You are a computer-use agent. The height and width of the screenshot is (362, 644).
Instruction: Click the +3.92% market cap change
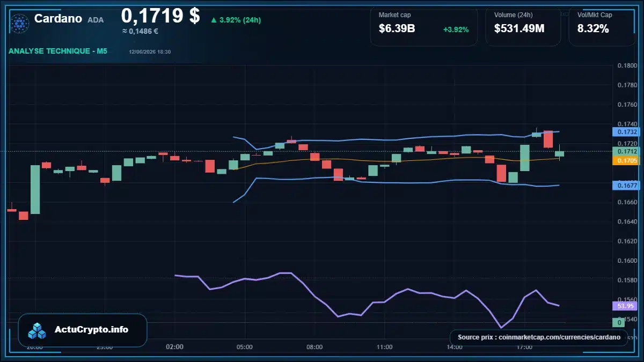tap(456, 29)
